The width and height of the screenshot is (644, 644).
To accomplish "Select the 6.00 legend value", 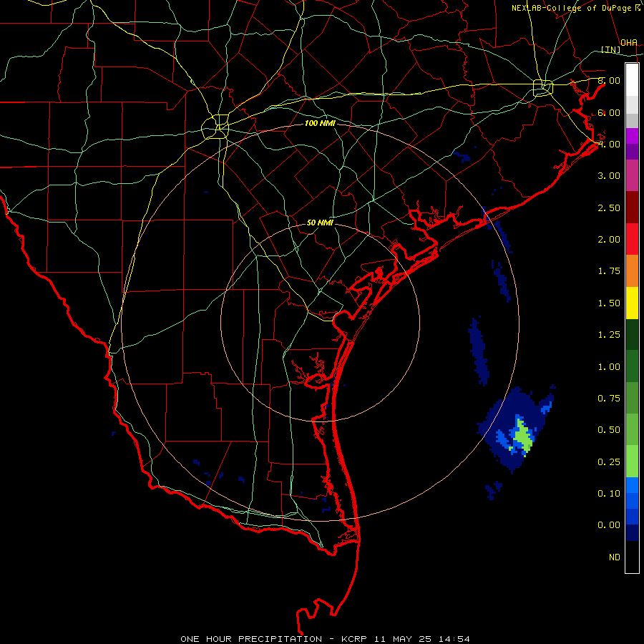I will click(x=609, y=112).
